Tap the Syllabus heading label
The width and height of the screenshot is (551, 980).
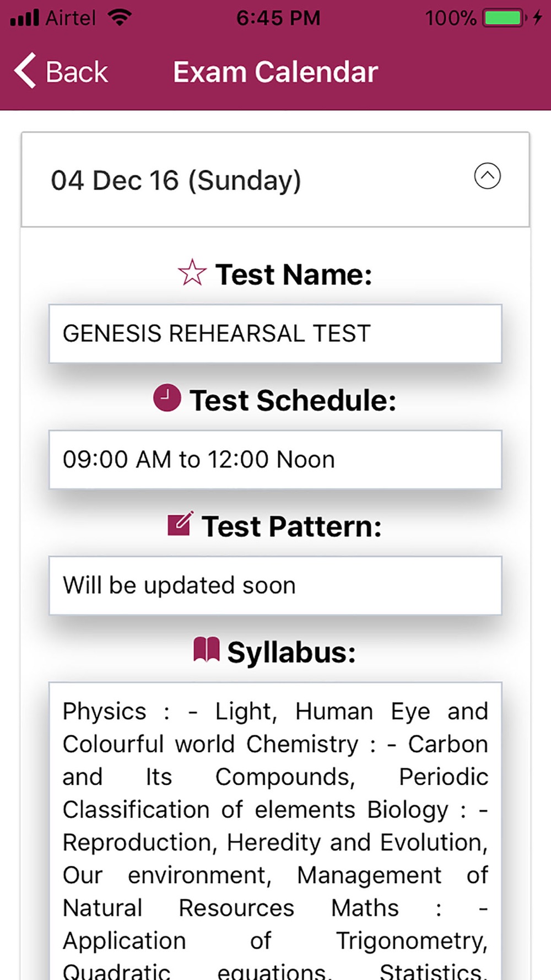coord(291,653)
